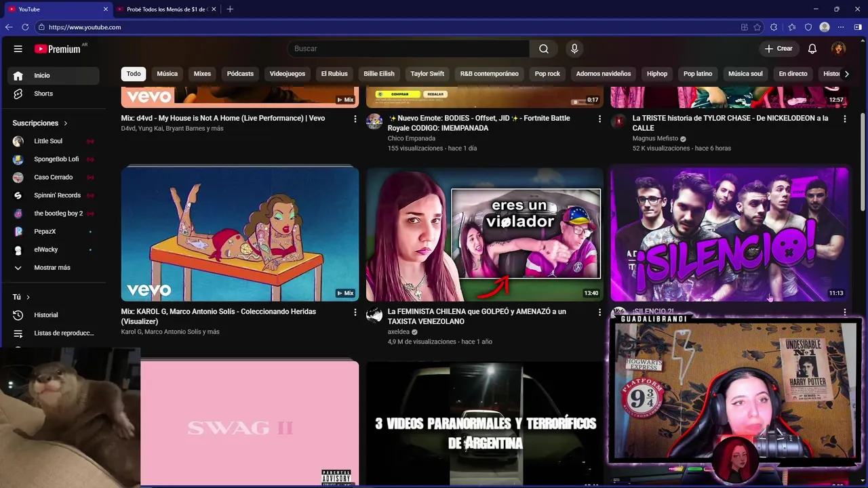Viewport: 868px width, 488px height.
Task: Select the R&B contemporáneo chip
Action: tap(489, 74)
